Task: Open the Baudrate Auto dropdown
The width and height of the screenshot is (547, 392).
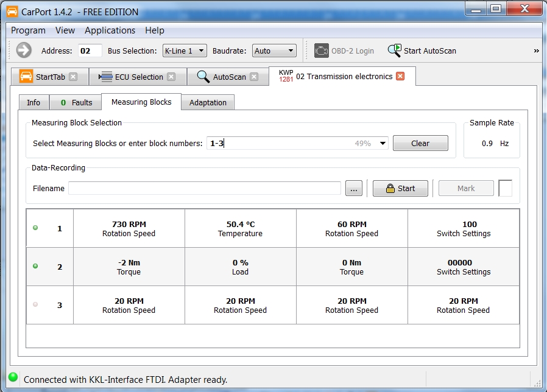Action: [x=274, y=51]
